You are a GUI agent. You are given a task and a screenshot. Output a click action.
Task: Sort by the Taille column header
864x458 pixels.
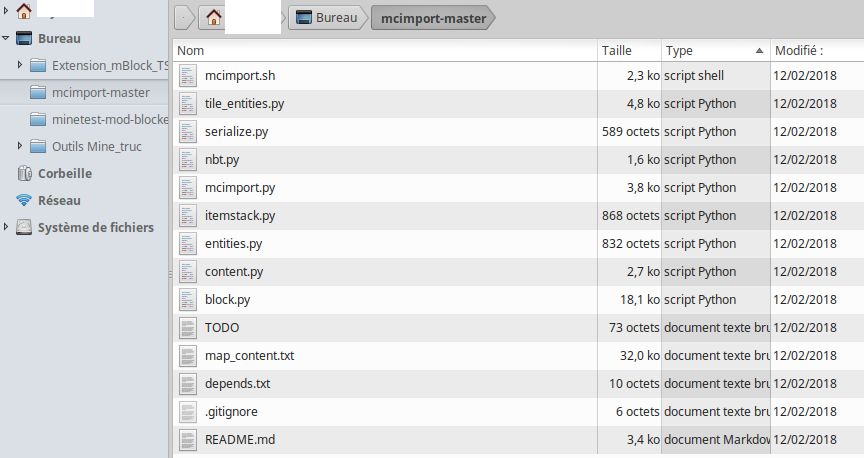[629, 51]
